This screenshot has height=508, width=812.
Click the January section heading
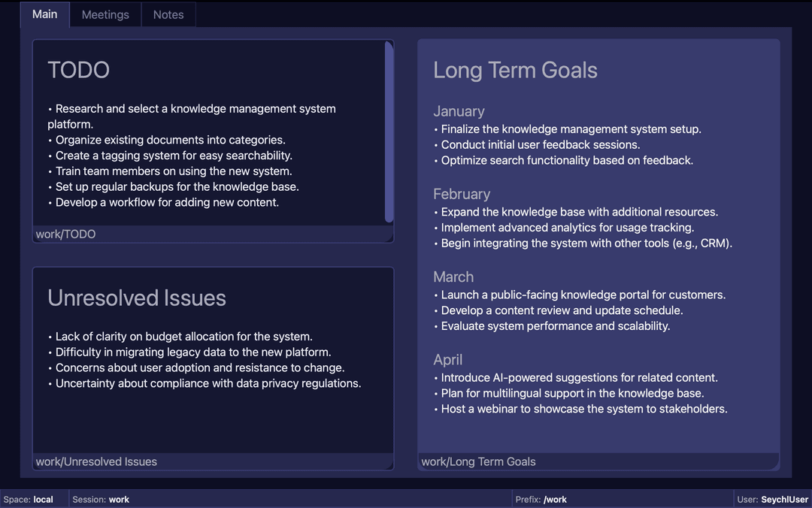click(459, 110)
